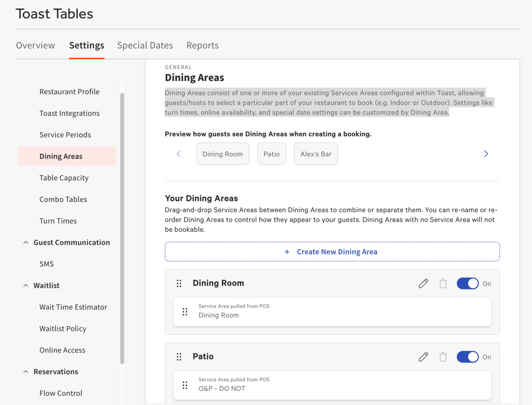Collapse the Reservations sidebar section
Screen dimensions: 532x405
[26, 372]
